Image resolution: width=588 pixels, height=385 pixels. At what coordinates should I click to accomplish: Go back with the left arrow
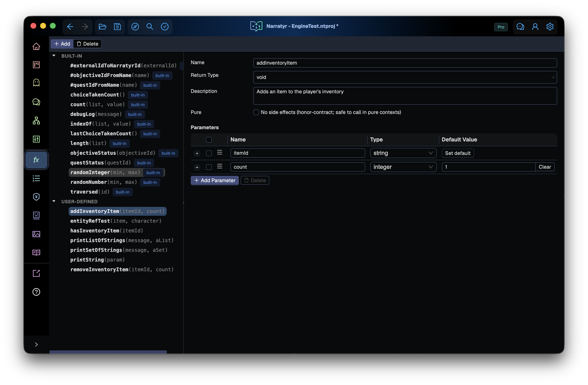[70, 27]
